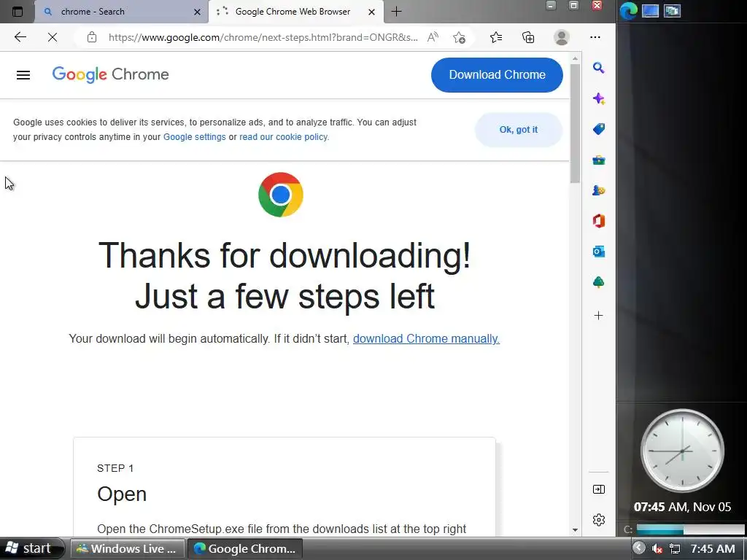The height and width of the screenshot is (560, 747).
Task: Click the page vertical scrollbar thumb
Action: pyautogui.click(x=575, y=124)
